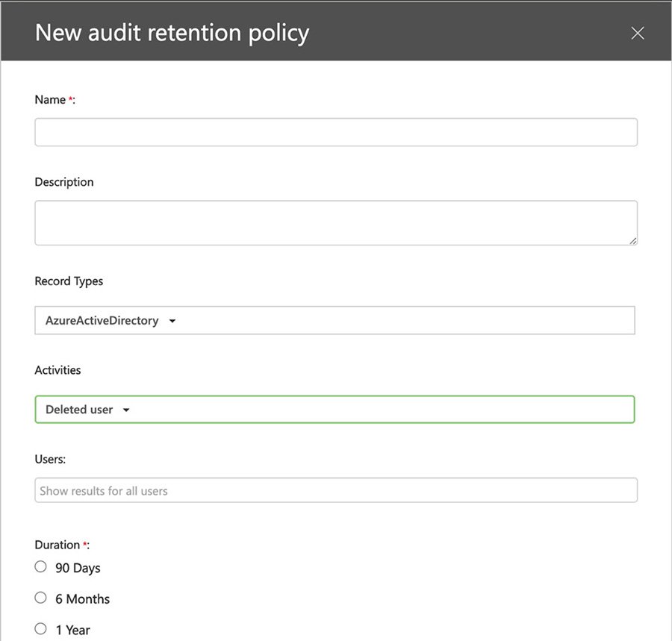Screen dimensions: 672x641
Task: Click the dialog title New audit retention policy
Action: click(x=172, y=33)
